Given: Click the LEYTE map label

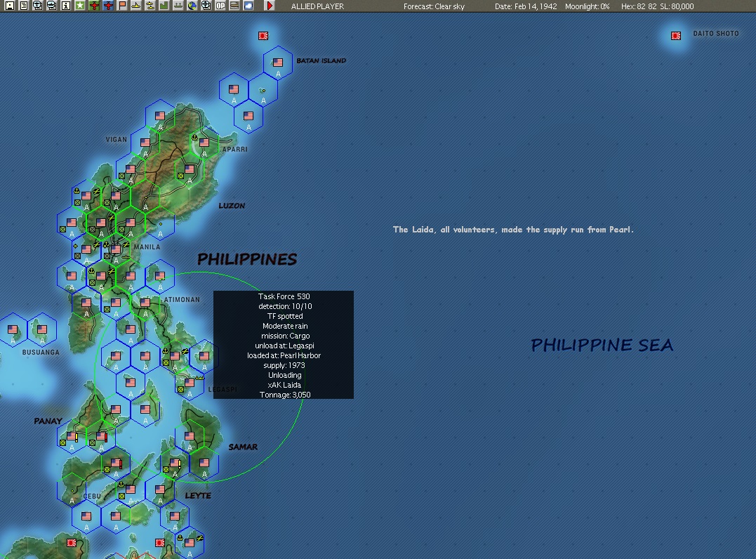Looking at the screenshot, I should click(x=198, y=495).
